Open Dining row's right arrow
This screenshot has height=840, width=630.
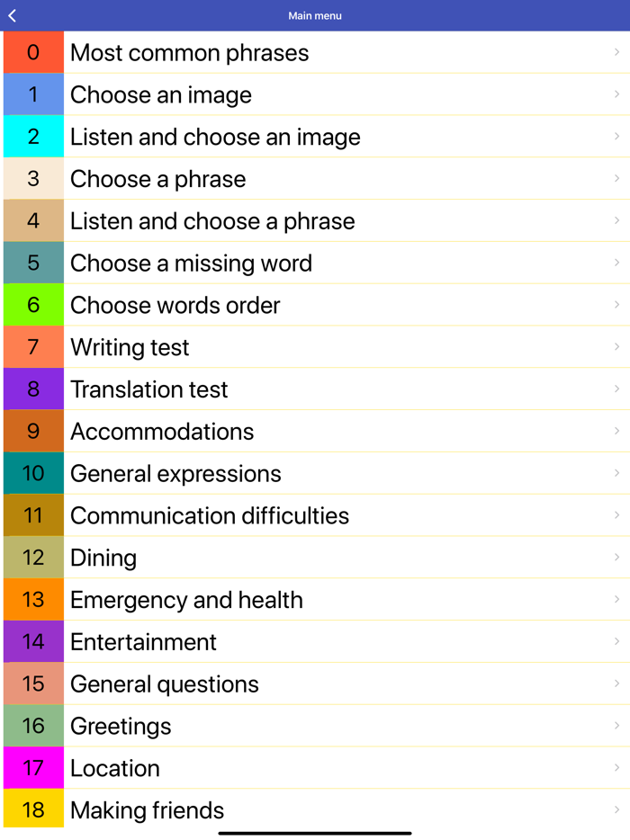pos(616,557)
